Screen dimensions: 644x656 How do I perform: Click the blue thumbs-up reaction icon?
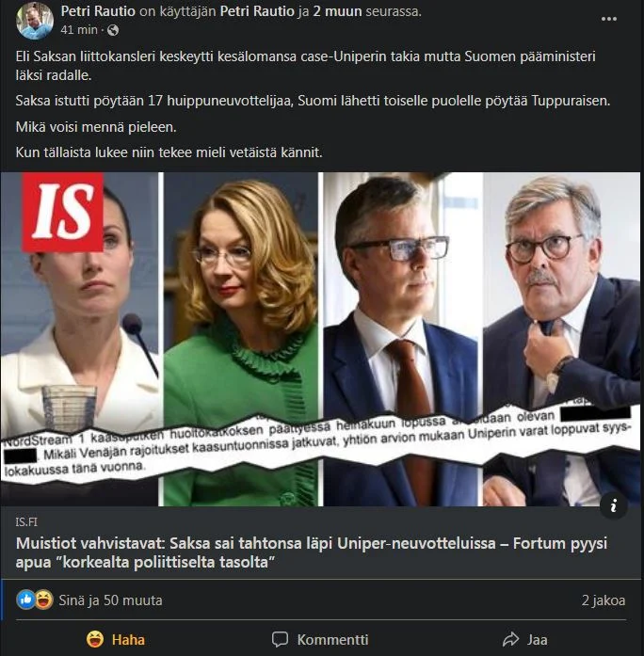[26, 600]
